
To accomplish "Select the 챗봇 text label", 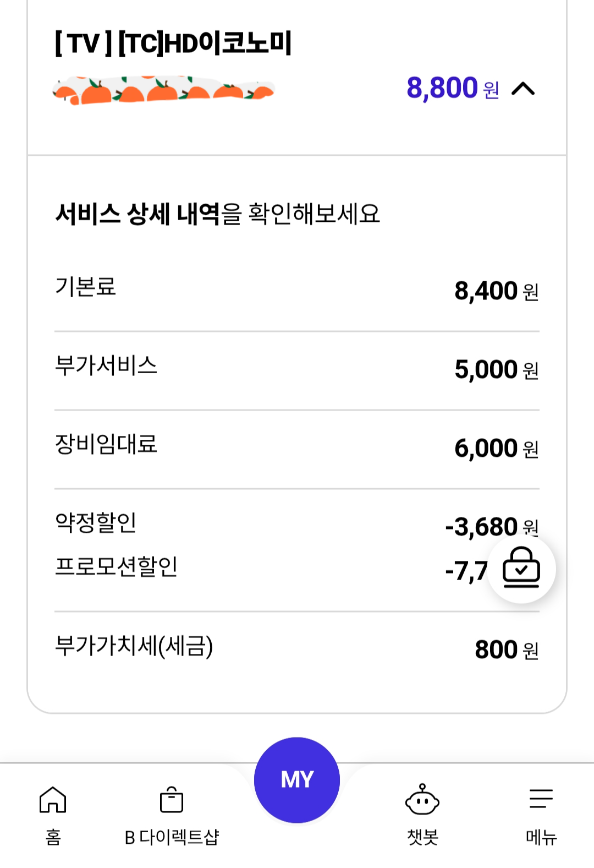I will (422, 837).
